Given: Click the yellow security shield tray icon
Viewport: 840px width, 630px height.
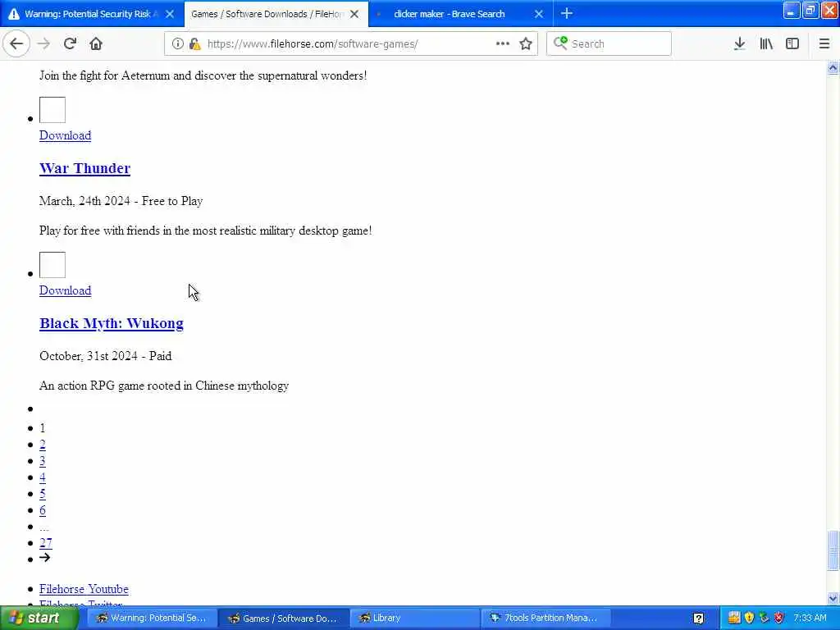Looking at the screenshot, I should point(749,618).
